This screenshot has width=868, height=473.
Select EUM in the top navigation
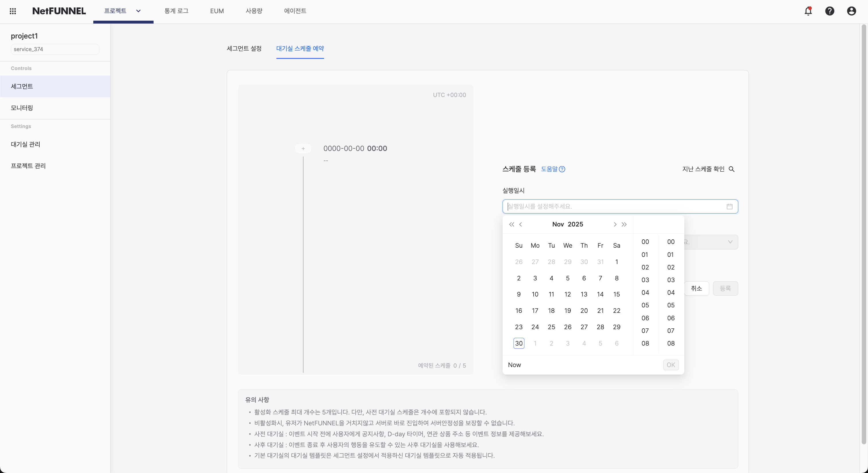click(216, 11)
